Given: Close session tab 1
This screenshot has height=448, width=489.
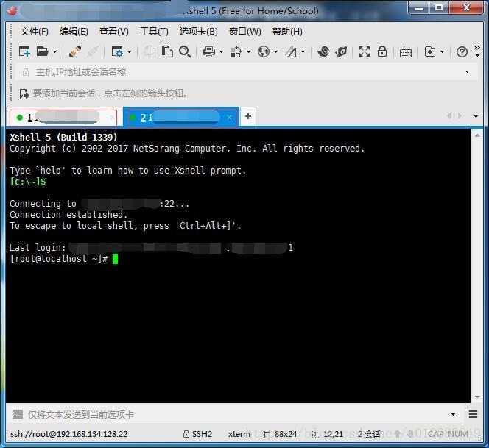Looking at the screenshot, I should click(112, 118).
